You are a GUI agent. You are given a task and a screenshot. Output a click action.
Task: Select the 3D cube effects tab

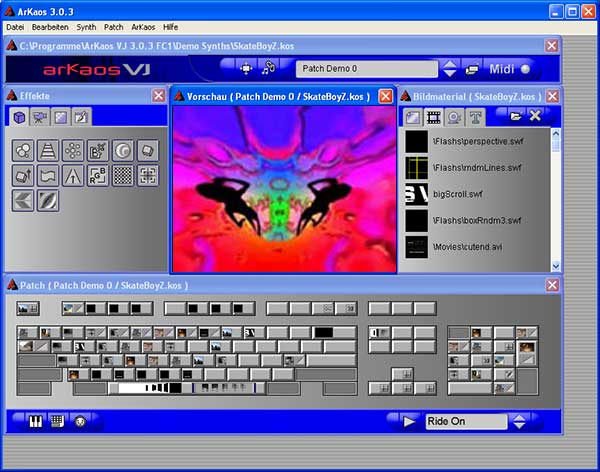[x=19, y=117]
